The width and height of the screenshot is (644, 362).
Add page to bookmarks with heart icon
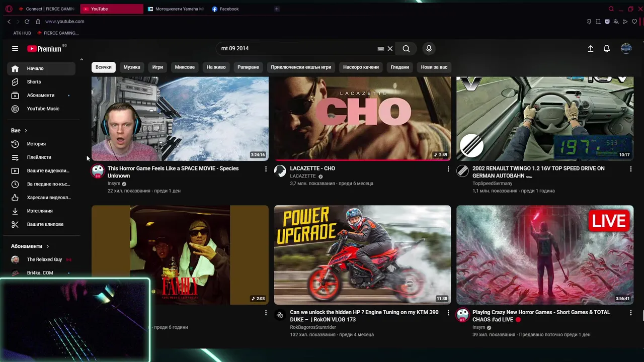tap(634, 22)
